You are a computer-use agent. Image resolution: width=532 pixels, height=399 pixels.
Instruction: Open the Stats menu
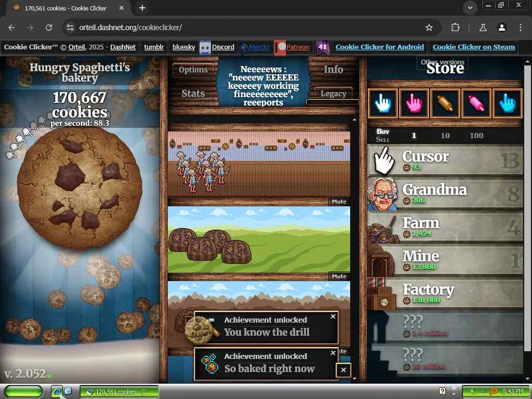point(193,94)
